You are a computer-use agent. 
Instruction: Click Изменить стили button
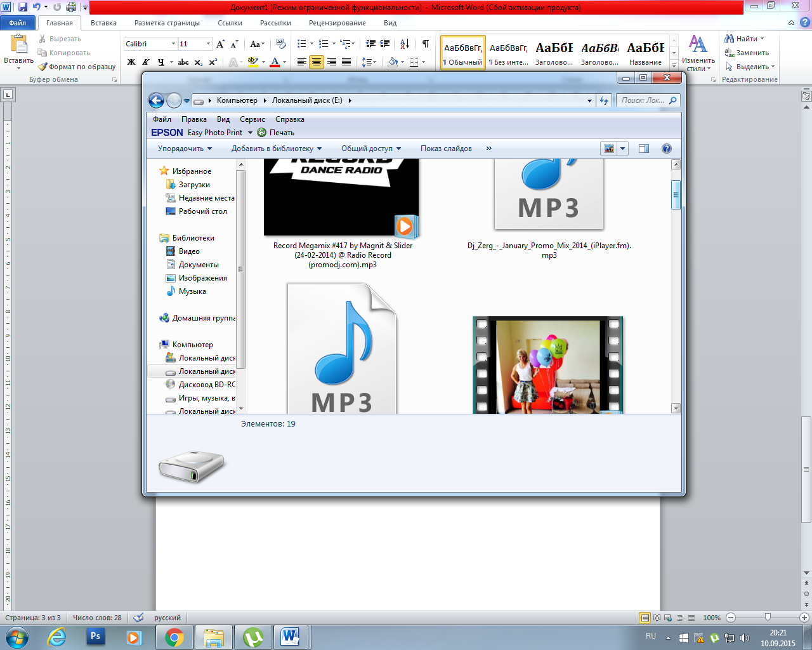[698, 53]
